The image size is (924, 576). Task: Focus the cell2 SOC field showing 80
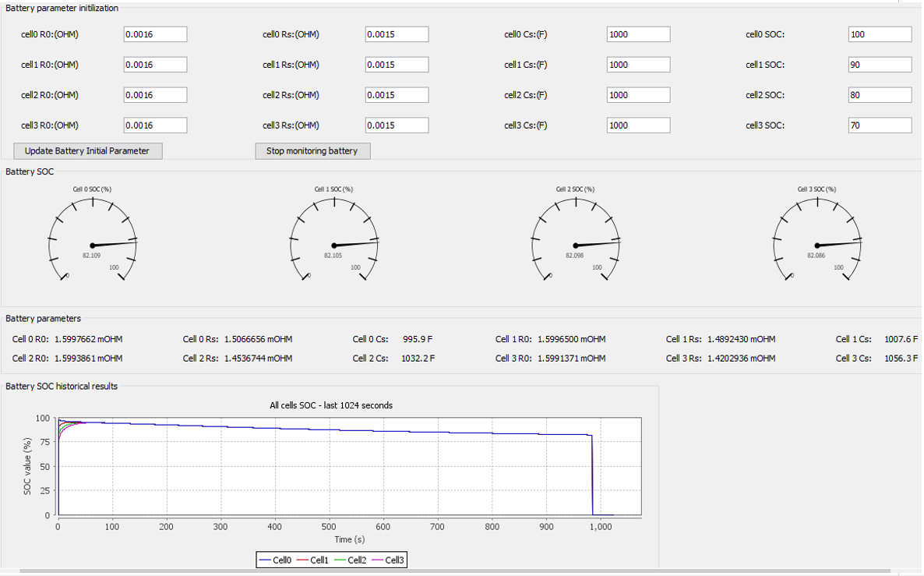(x=880, y=95)
